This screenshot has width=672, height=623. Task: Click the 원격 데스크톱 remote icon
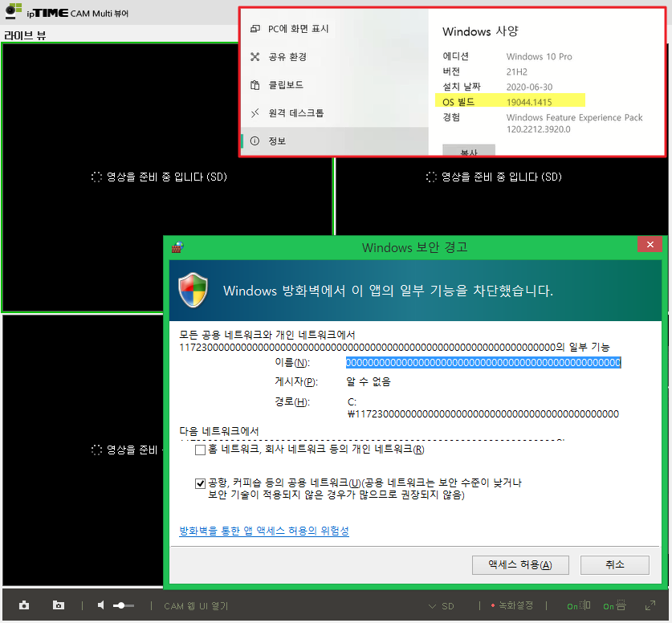(255, 112)
